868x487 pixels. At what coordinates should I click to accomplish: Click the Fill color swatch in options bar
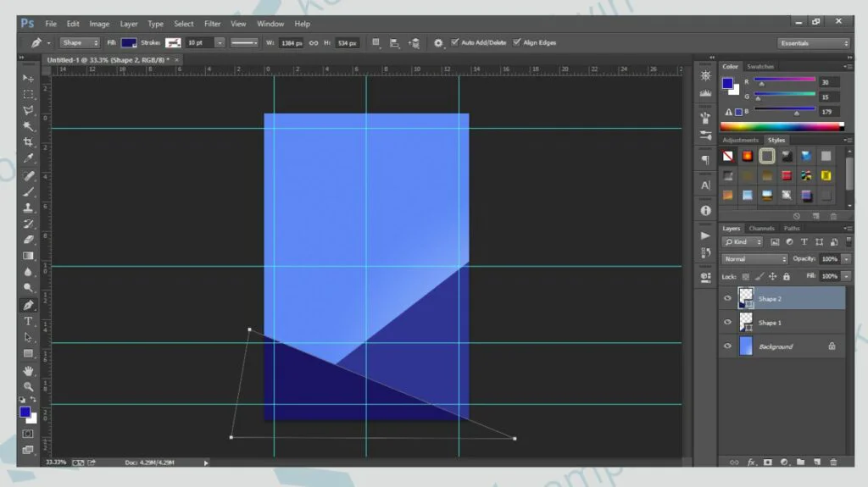tap(129, 42)
